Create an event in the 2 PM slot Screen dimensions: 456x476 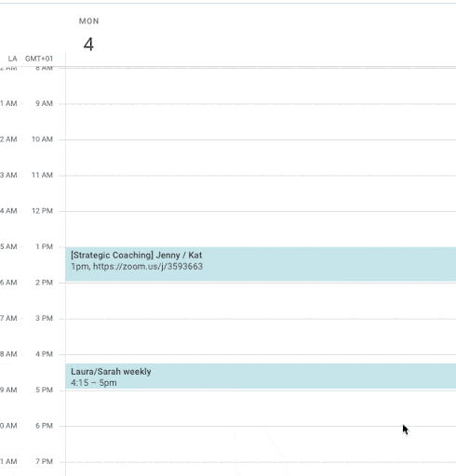tap(261, 300)
